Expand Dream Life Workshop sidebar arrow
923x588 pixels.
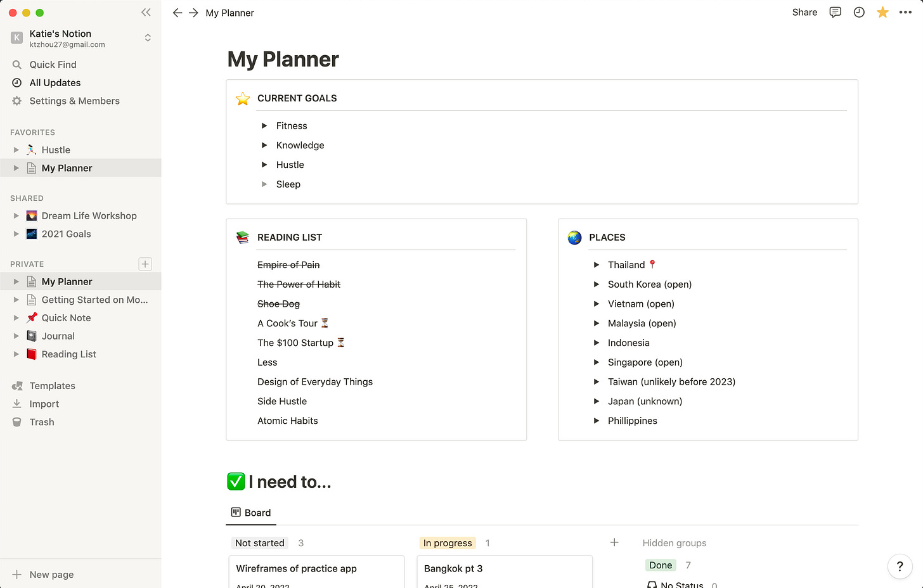tap(16, 216)
